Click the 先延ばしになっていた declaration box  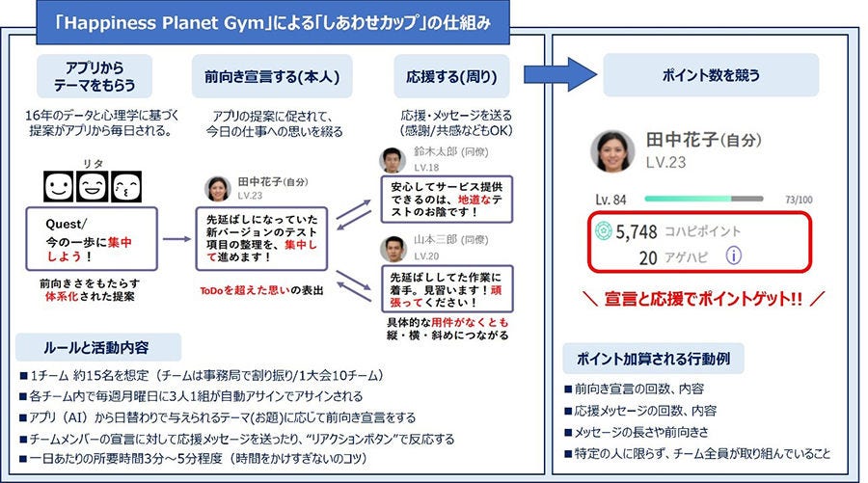tap(261, 239)
